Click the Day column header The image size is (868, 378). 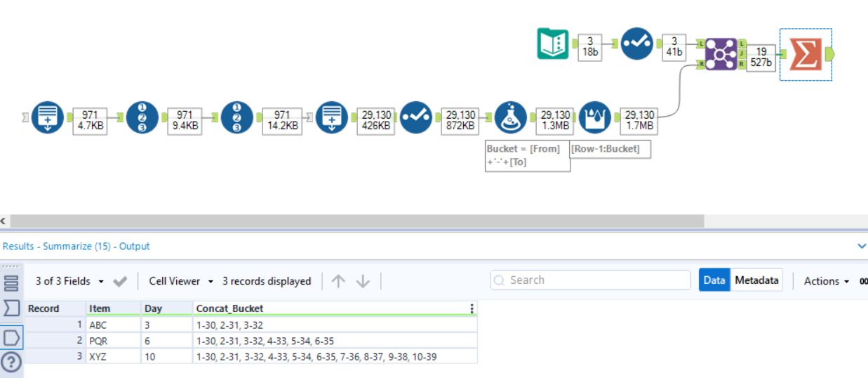point(167,308)
